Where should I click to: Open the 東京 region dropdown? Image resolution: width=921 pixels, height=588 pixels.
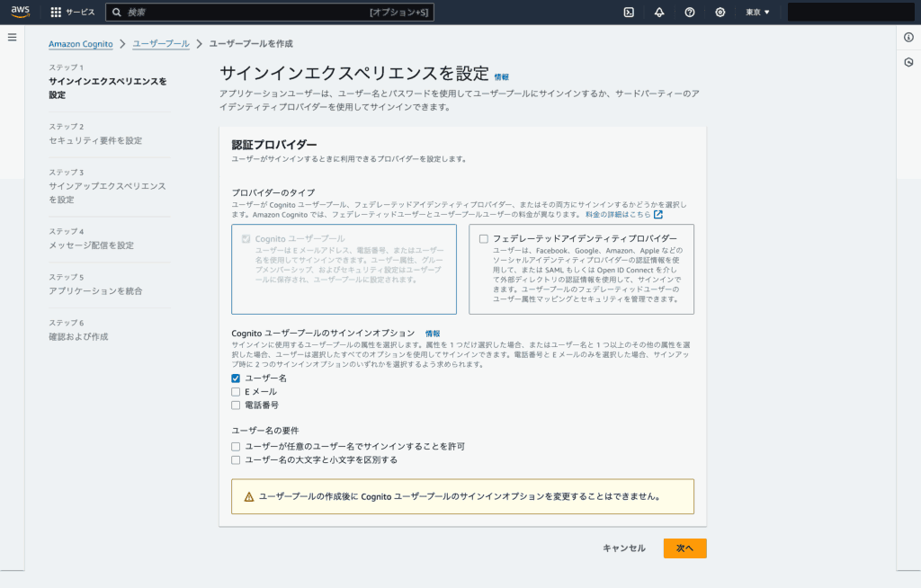(757, 13)
